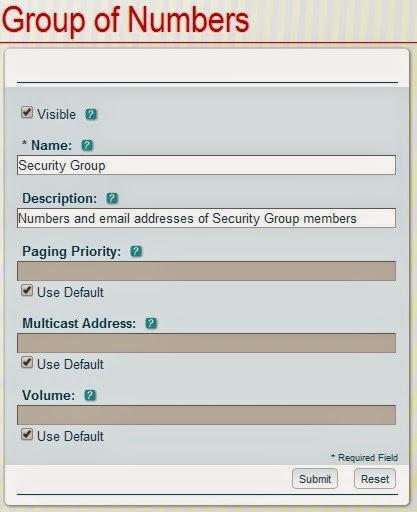Uncheck the Visible checkbox
This screenshot has width=417, height=512.
(x=27, y=112)
